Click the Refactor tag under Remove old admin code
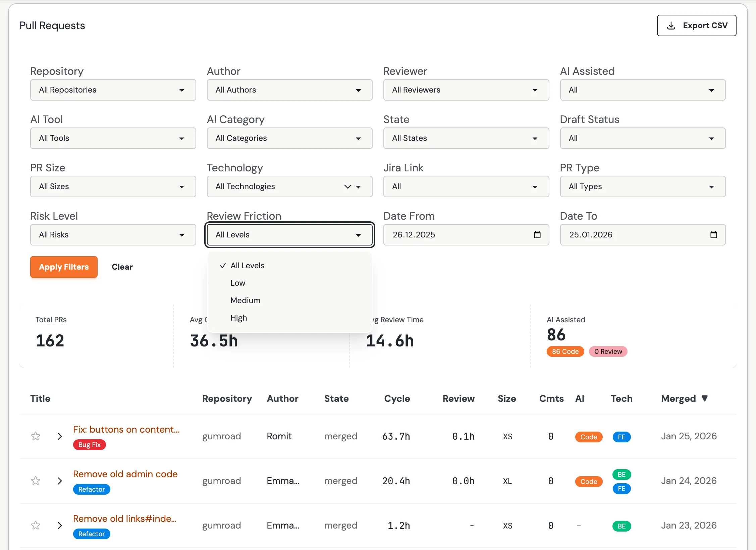Viewport: 756px width, 550px height. (x=92, y=489)
